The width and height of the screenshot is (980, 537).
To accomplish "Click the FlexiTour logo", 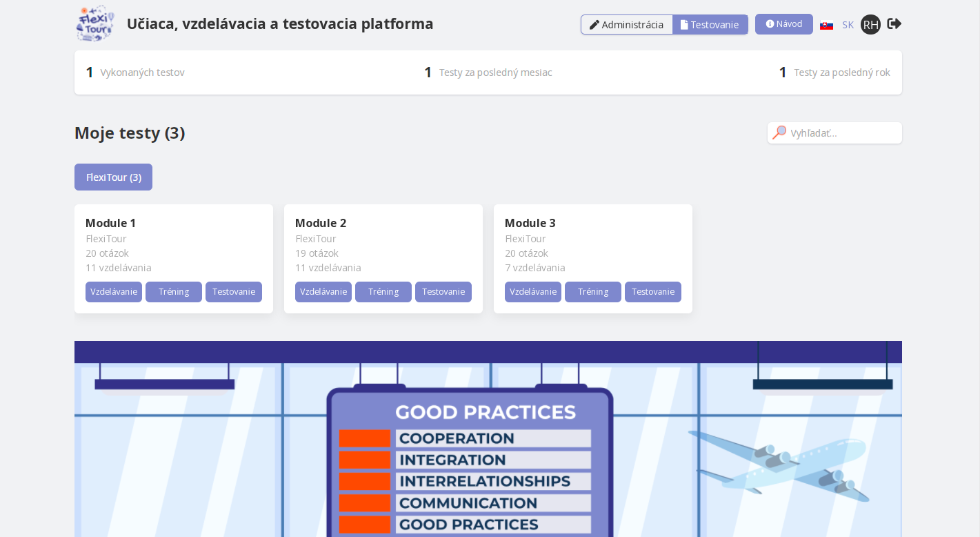I will click(94, 24).
